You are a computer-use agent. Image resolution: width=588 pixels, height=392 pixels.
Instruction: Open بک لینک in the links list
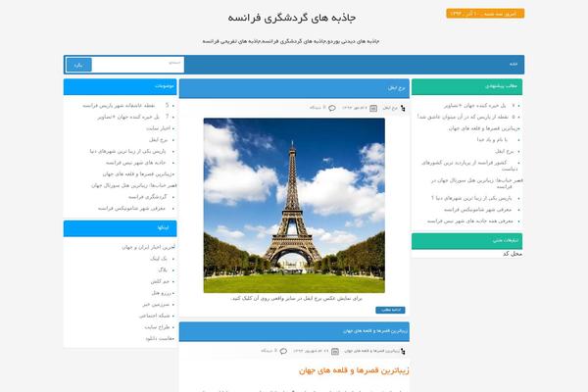(159, 259)
